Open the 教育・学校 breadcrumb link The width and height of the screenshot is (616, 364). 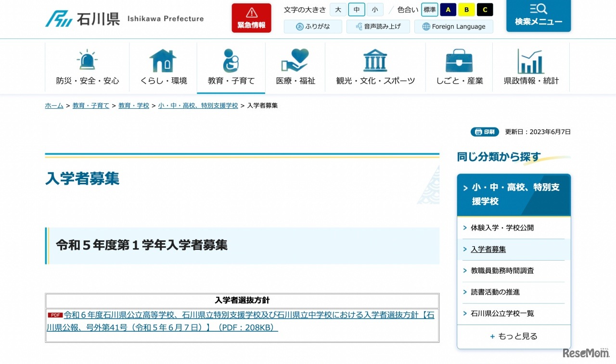134,105
